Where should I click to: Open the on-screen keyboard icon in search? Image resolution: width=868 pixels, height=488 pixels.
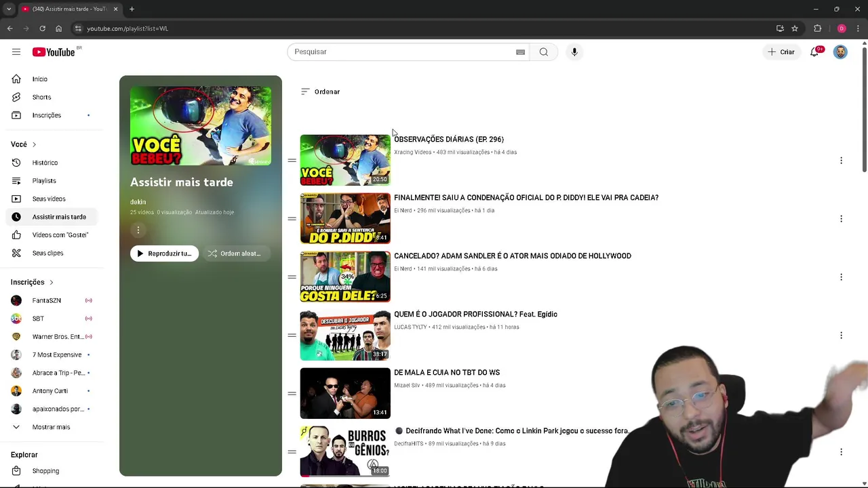(x=521, y=52)
